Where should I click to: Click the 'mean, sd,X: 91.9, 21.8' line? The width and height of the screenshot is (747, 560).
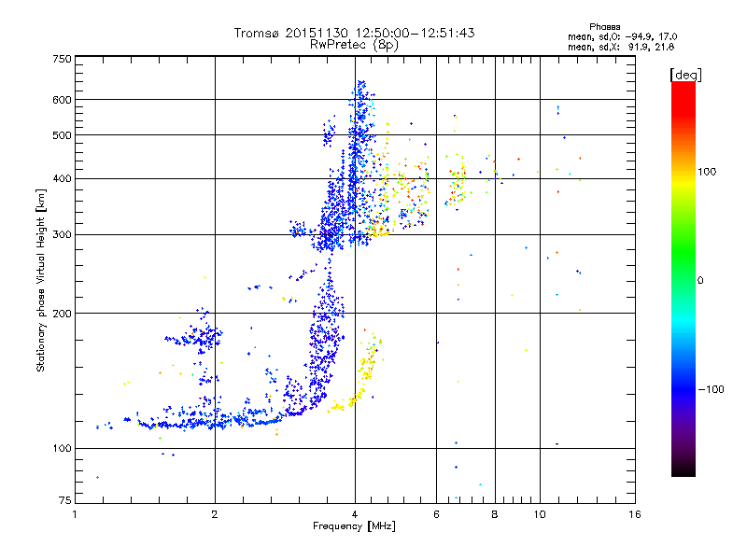point(621,47)
